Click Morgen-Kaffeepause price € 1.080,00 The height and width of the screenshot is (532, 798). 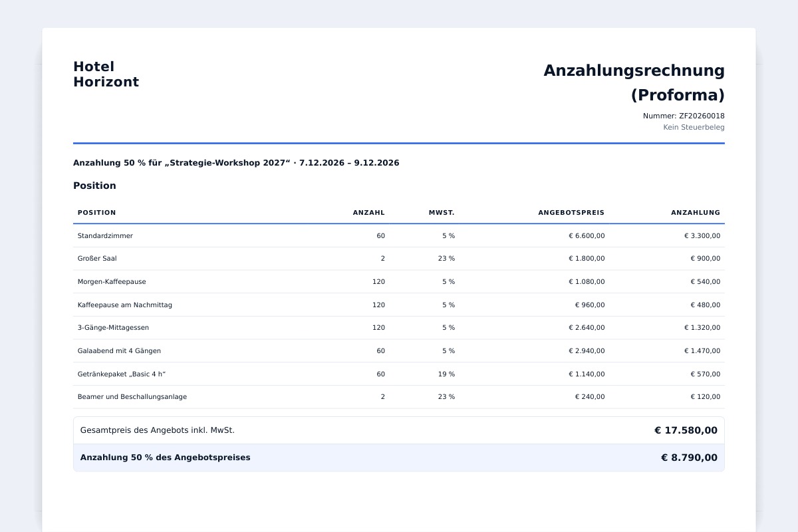pos(587,282)
